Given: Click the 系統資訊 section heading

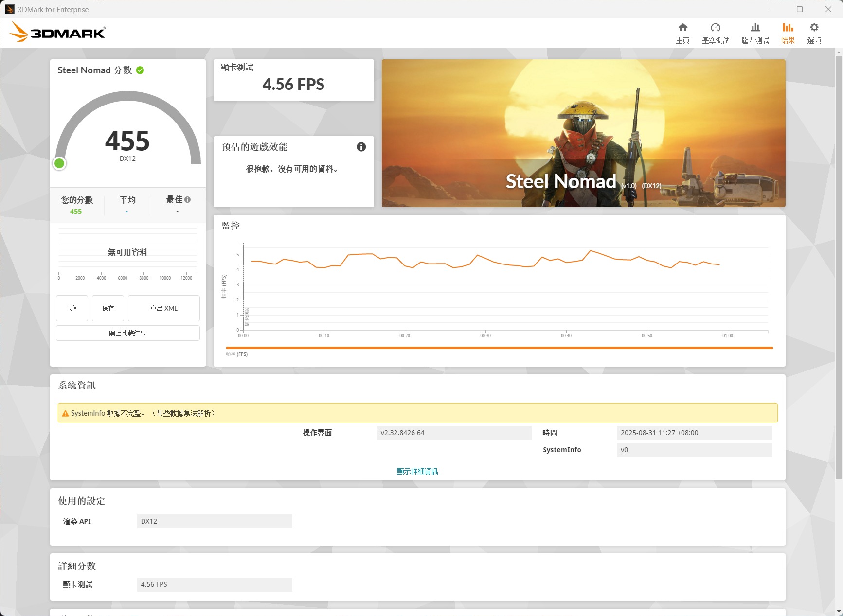Looking at the screenshot, I should [77, 386].
